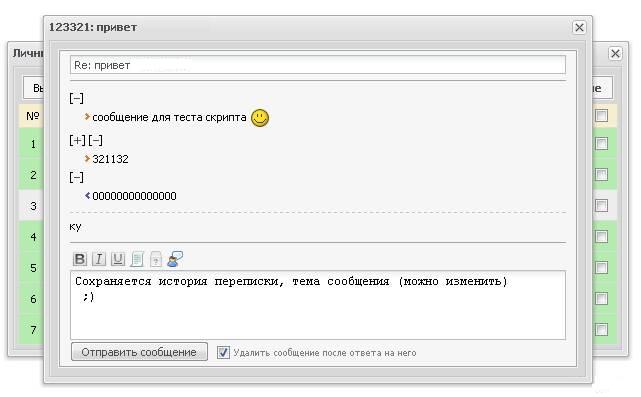The image size is (641, 397).
Task: Tick header row checkbox in background table
Action: (x=601, y=116)
